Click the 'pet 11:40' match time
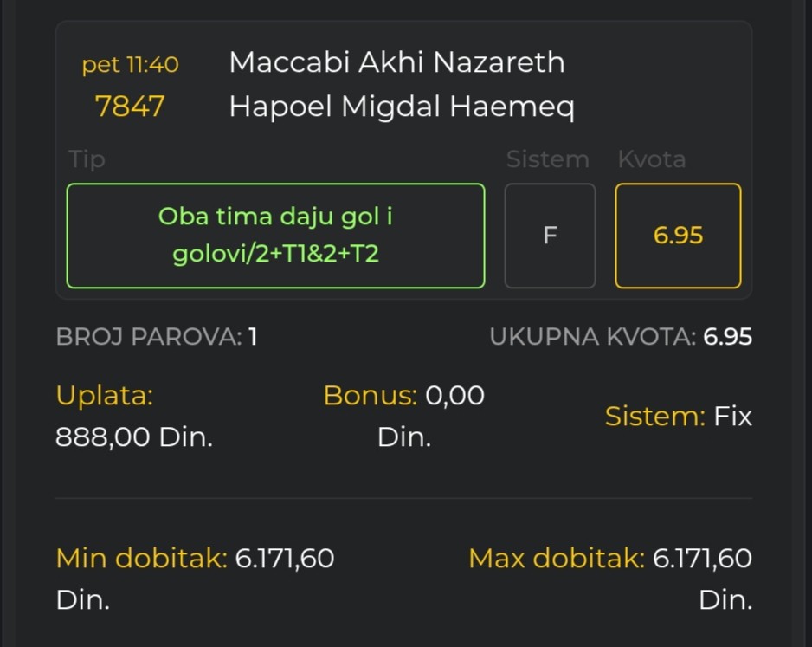812x647 pixels. click(131, 65)
